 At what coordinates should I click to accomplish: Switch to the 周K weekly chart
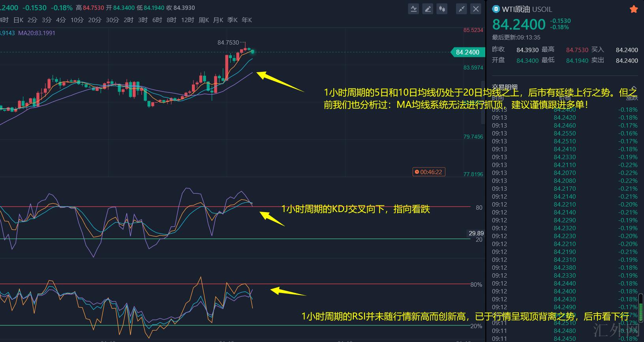(x=204, y=20)
